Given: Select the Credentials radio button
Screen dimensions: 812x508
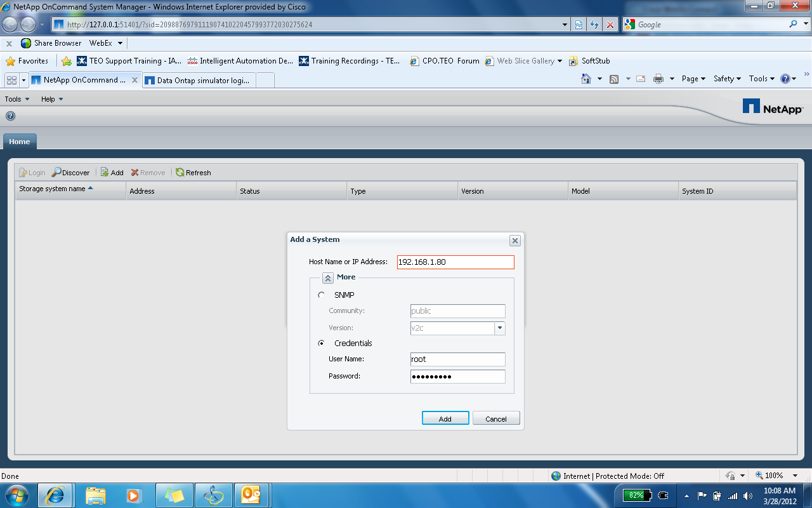Looking at the screenshot, I should tap(322, 344).
